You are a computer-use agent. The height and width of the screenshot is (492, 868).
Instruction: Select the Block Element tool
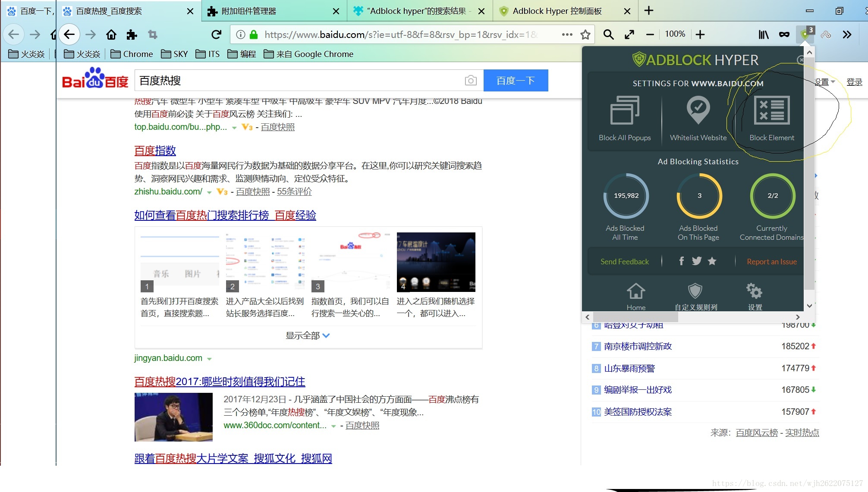[x=771, y=110]
